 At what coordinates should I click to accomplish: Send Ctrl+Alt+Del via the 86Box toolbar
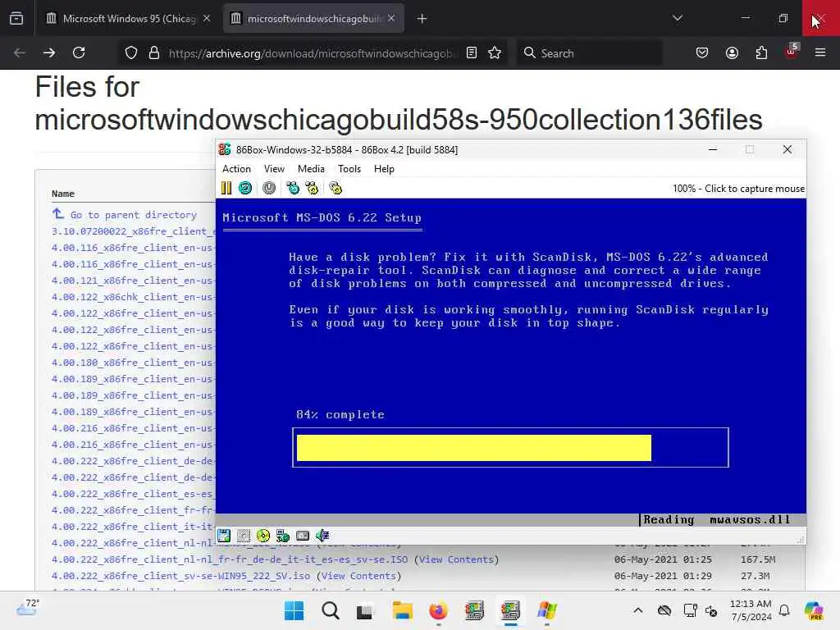coord(293,188)
